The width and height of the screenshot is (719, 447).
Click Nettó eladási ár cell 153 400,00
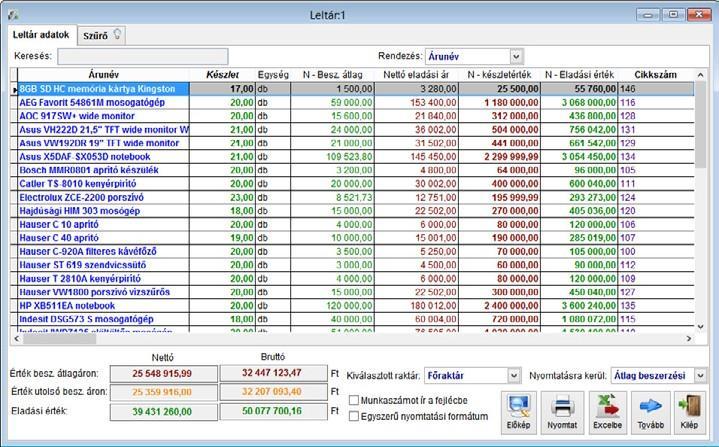(416, 102)
